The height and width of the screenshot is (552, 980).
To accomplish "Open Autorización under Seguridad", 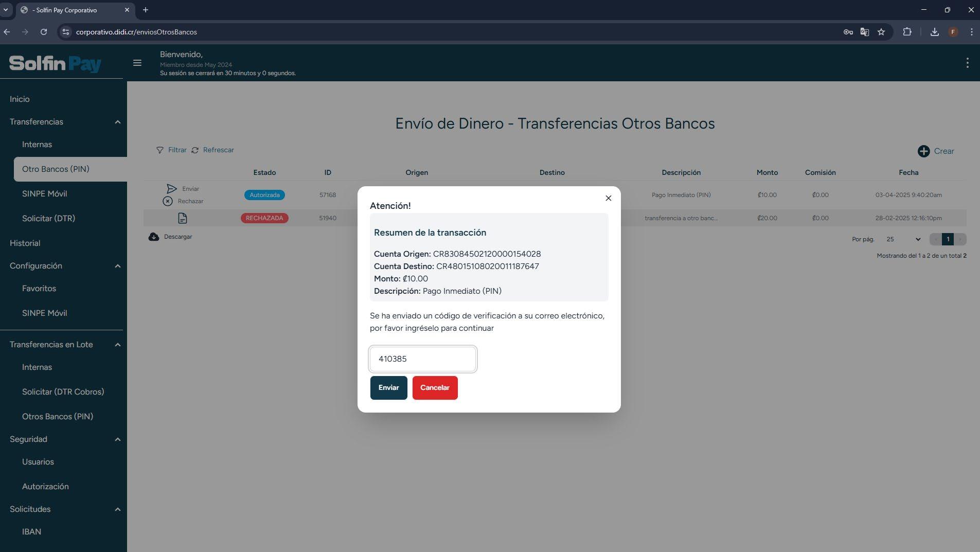I will pos(45,487).
